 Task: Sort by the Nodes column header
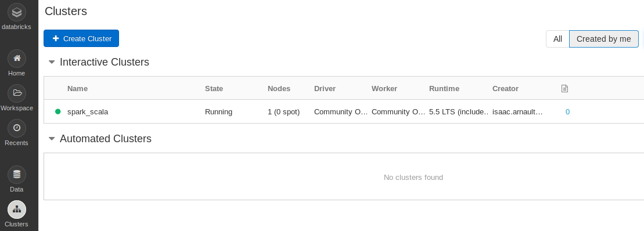tap(279, 89)
